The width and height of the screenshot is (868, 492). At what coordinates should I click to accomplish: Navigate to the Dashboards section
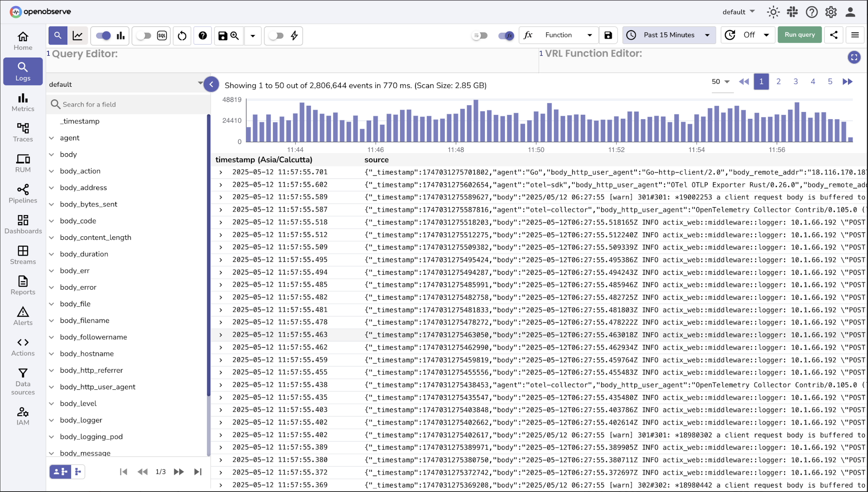pos(23,224)
